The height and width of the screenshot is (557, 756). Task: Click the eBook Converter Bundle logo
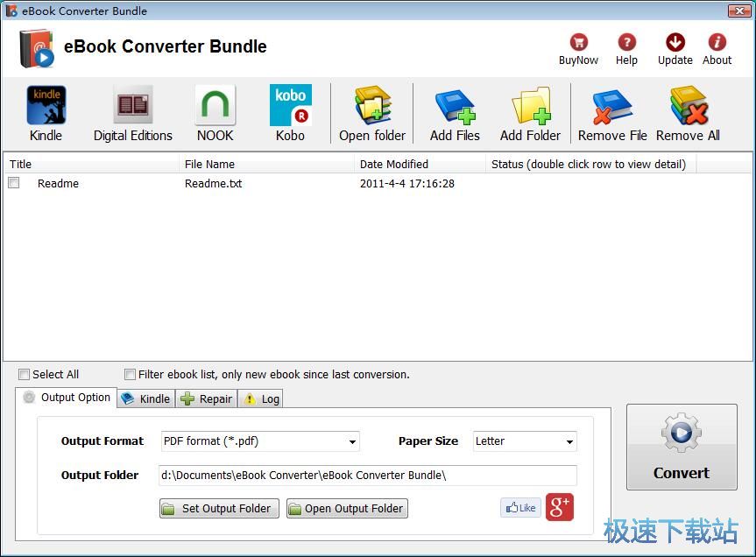[x=37, y=49]
